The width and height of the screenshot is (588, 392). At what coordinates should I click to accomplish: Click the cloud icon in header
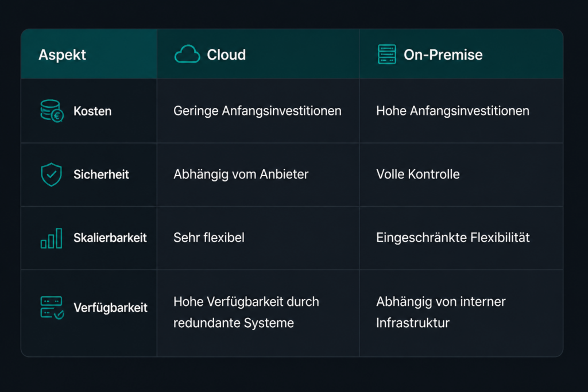187,54
